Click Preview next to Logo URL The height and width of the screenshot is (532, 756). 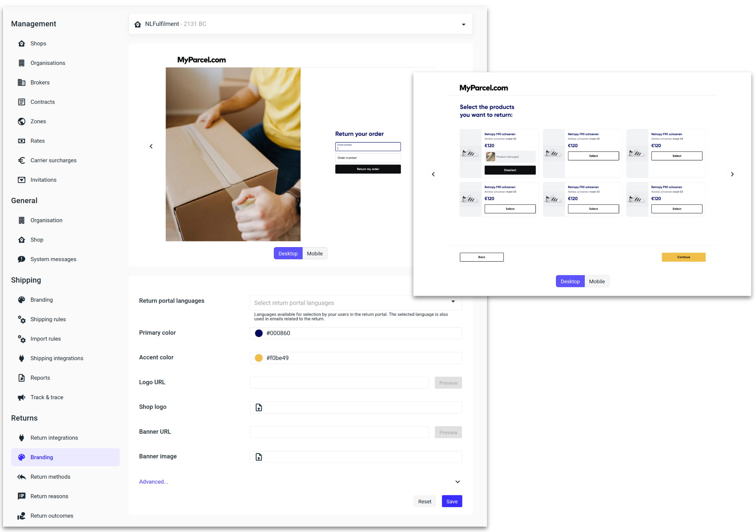click(x=448, y=383)
